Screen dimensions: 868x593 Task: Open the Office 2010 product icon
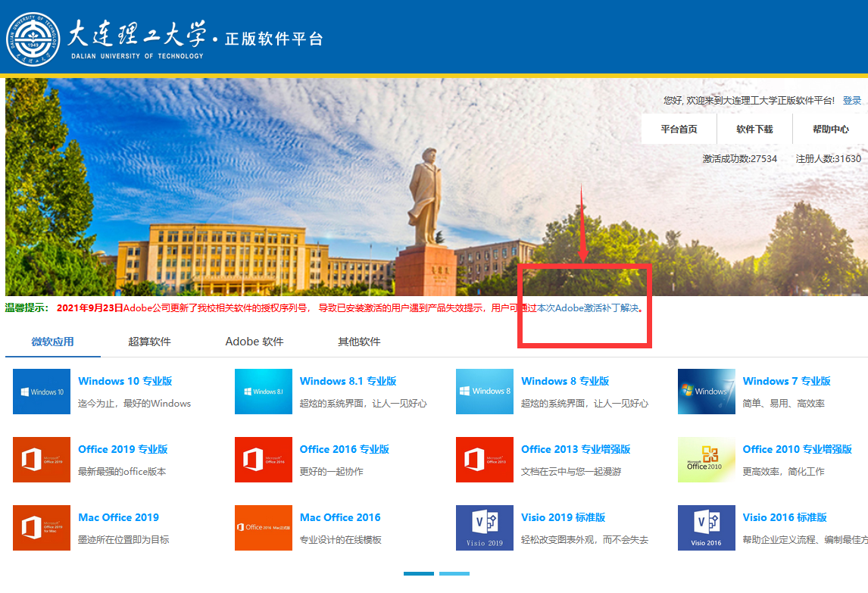pyautogui.click(x=706, y=460)
